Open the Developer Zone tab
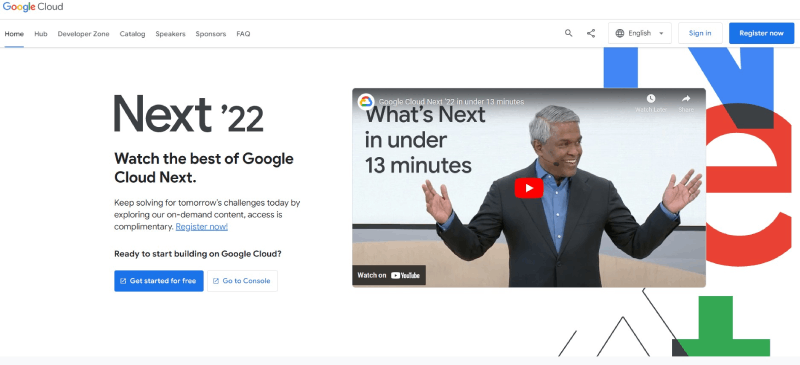The height and width of the screenshot is (365, 800). click(x=84, y=34)
